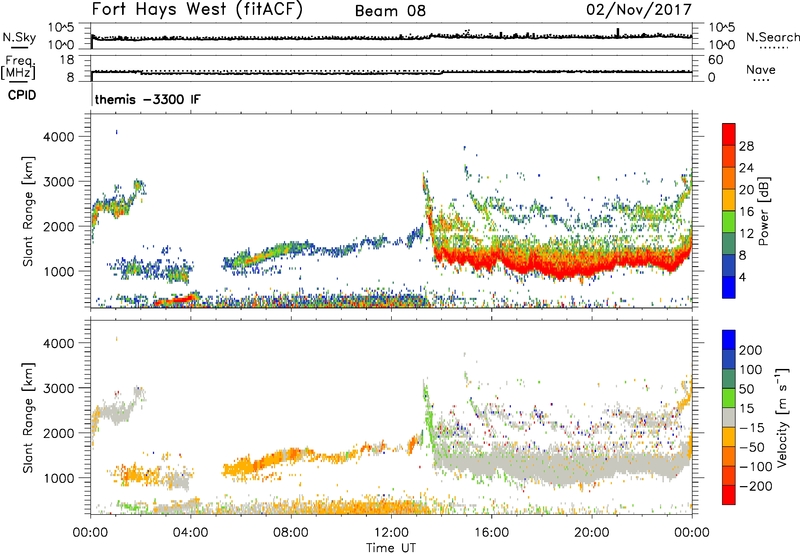Click the frequency trace in second panel
This screenshot has width=800, height=554.
[391, 73]
